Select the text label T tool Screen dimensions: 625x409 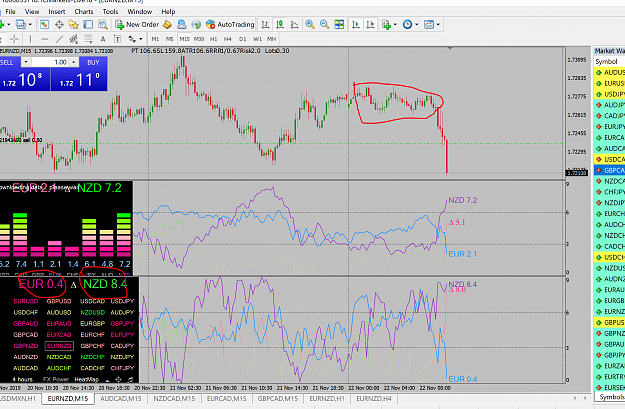tap(117, 39)
